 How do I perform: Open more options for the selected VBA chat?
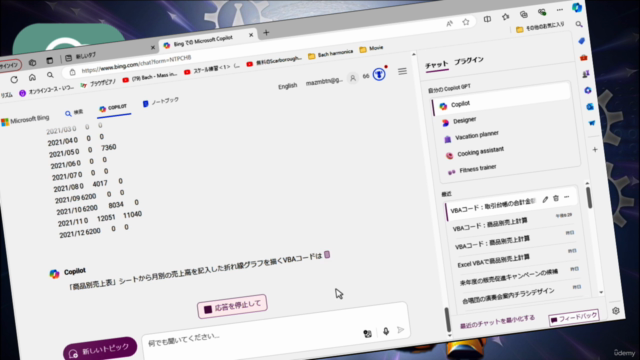click(x=567, y=197)
